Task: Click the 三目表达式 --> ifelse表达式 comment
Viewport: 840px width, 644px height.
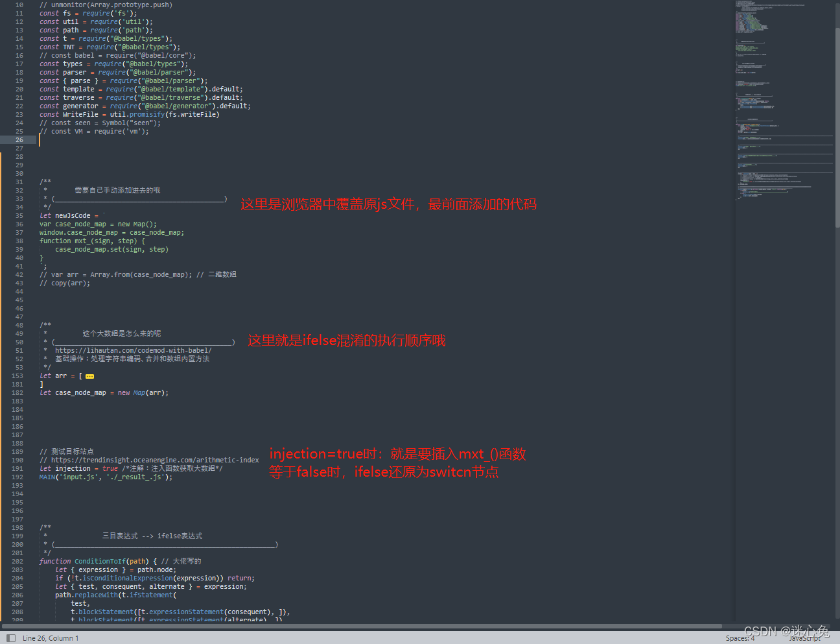Action: point(152,536)
